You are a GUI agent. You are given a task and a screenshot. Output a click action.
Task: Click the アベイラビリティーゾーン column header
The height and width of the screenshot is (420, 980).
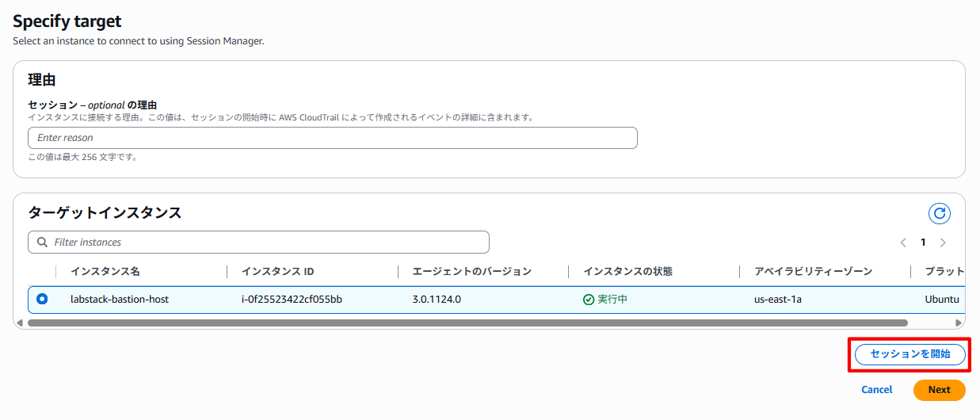(814, 272)
